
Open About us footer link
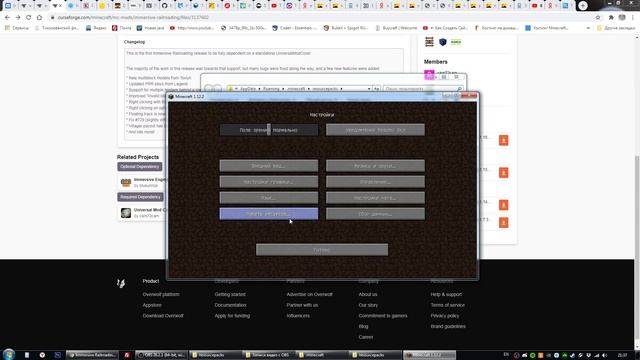[x=368, y=294]
